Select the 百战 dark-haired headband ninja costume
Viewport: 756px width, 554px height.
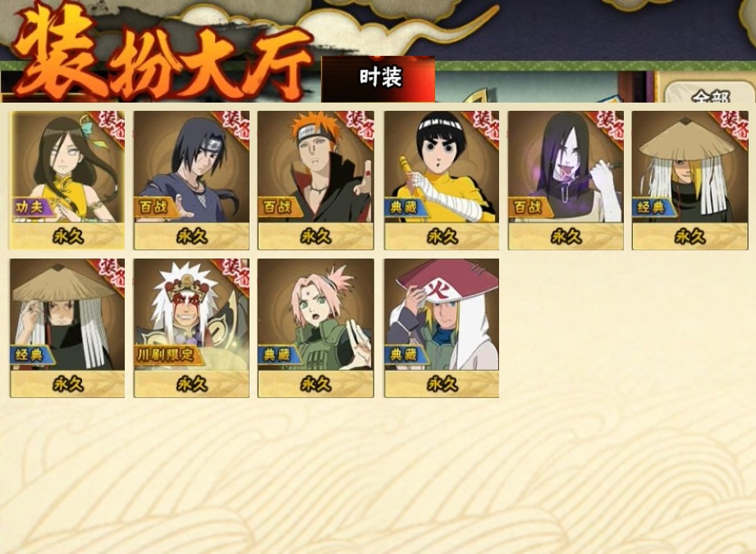coord(191,180)
